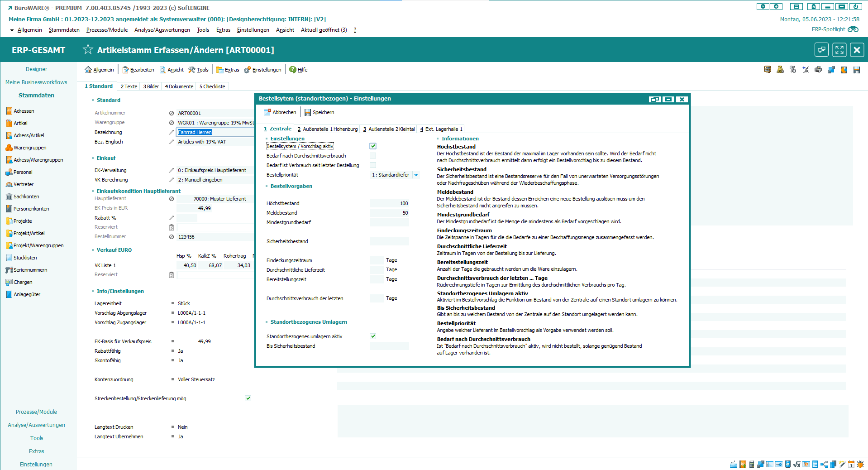Click the floppy disk save icon in toolbar
This screenshot has height=470, width=868.
(856, 70)
